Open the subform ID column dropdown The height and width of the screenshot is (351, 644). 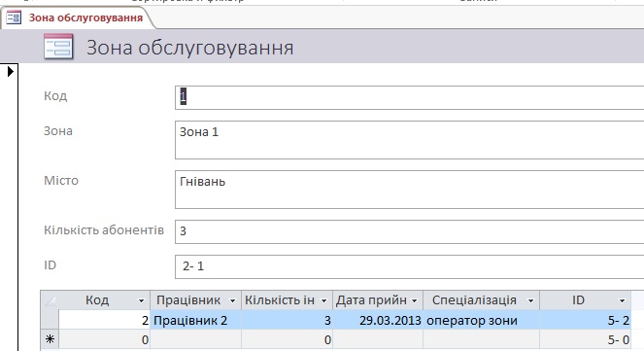coord(623,300)
